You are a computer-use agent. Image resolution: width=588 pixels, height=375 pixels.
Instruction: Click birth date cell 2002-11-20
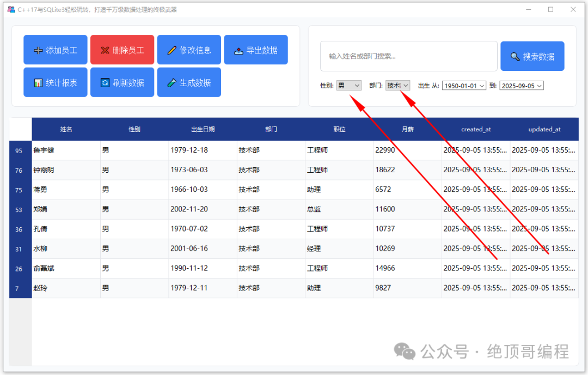pyautogui.click(x=203, y=209)
